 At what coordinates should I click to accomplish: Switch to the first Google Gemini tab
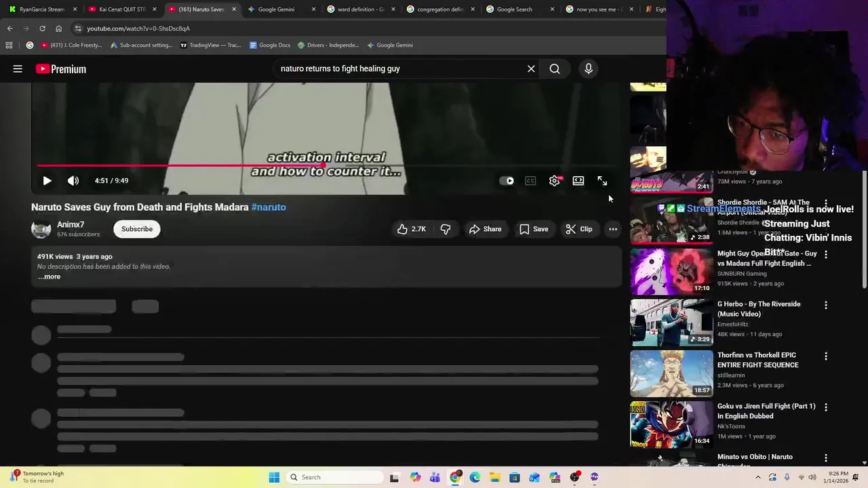281,9
